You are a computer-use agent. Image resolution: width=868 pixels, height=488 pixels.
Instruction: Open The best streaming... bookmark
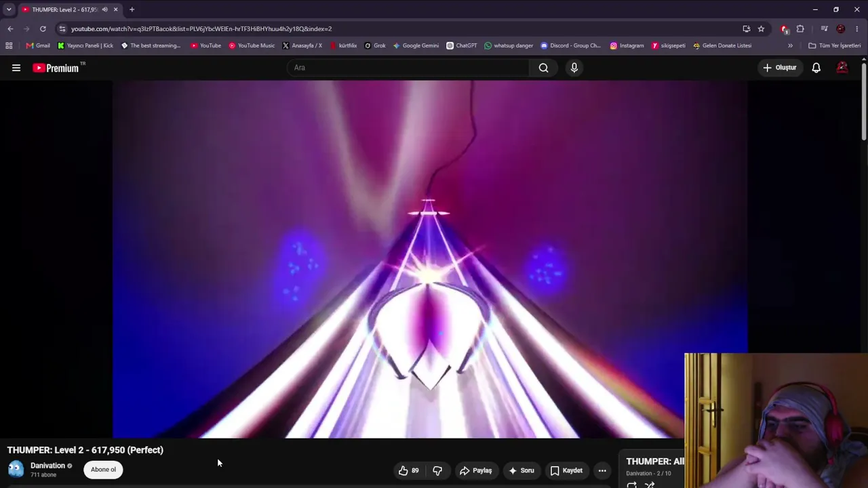151,45
